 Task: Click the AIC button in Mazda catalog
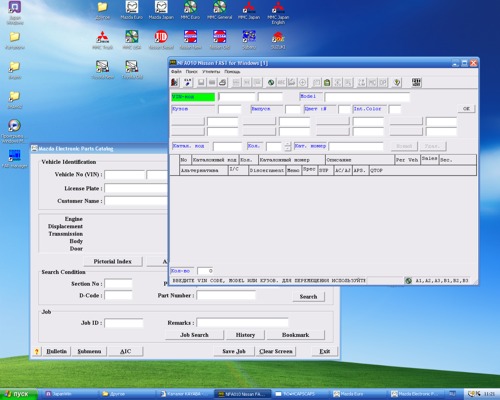click(x=125, y=351)
